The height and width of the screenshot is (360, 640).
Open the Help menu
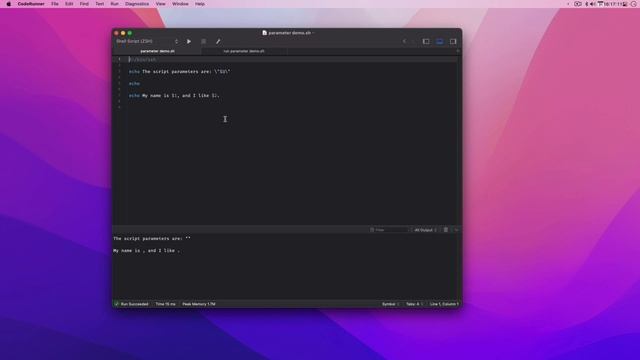pos(200,4)
